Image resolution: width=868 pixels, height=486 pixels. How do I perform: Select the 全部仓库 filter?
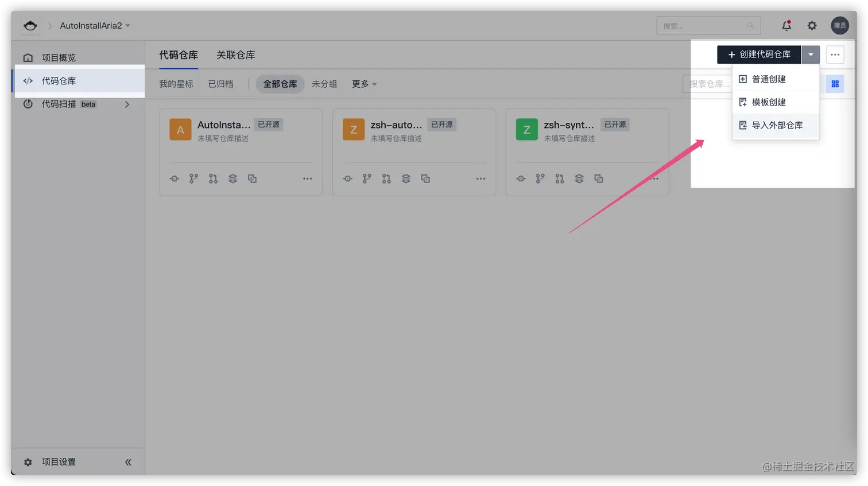click(x=280, y=83)
